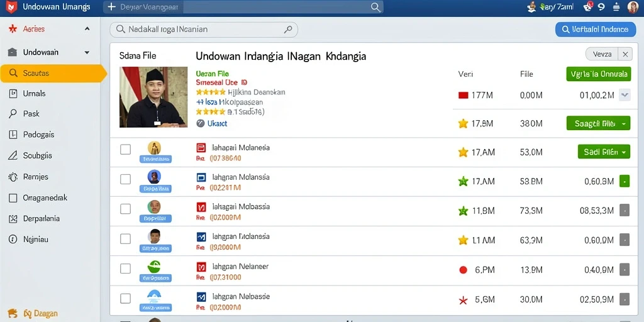This screenshot has height=322, width=644.
Task: Click the search icon inside Nedakall filter field
Action: (121, 29)
